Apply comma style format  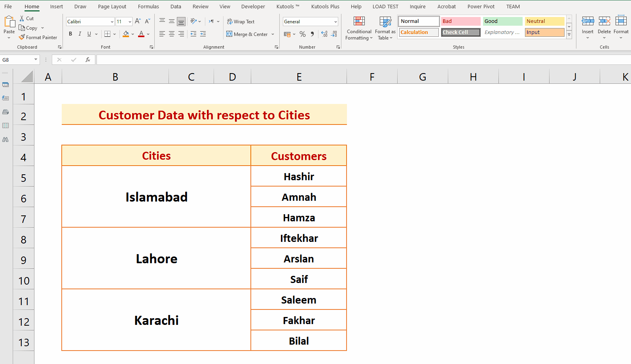pos(312,34)
